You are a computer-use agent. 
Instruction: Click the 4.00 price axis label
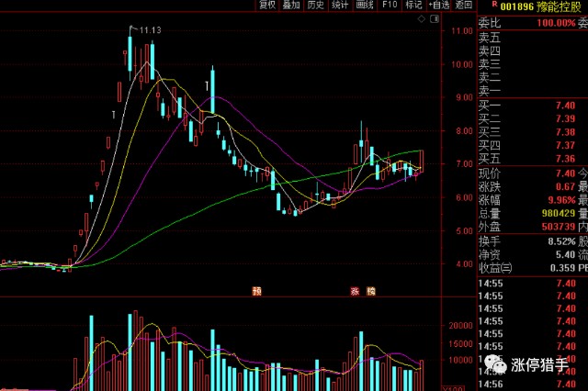pyautogui.click(x=464, y=264)
